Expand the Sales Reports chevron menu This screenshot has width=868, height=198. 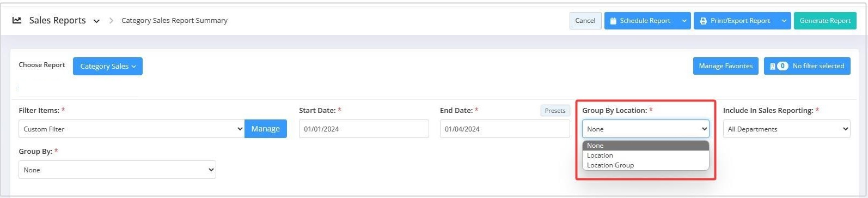point(96,21)
